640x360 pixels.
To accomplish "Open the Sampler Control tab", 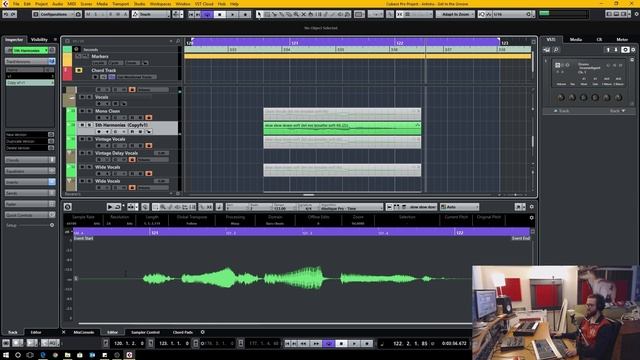I will pos(145,332).
